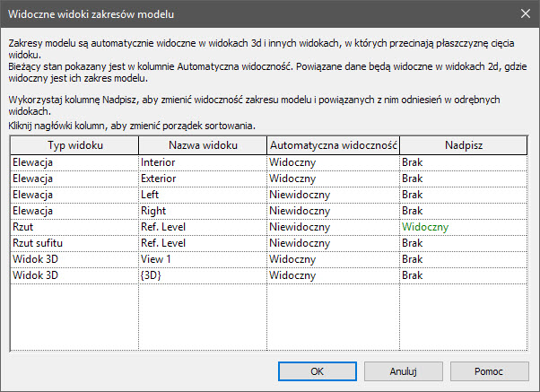540x392 pixels.
Task: Select the Interior view name cell
Action: tap(202, 162)
